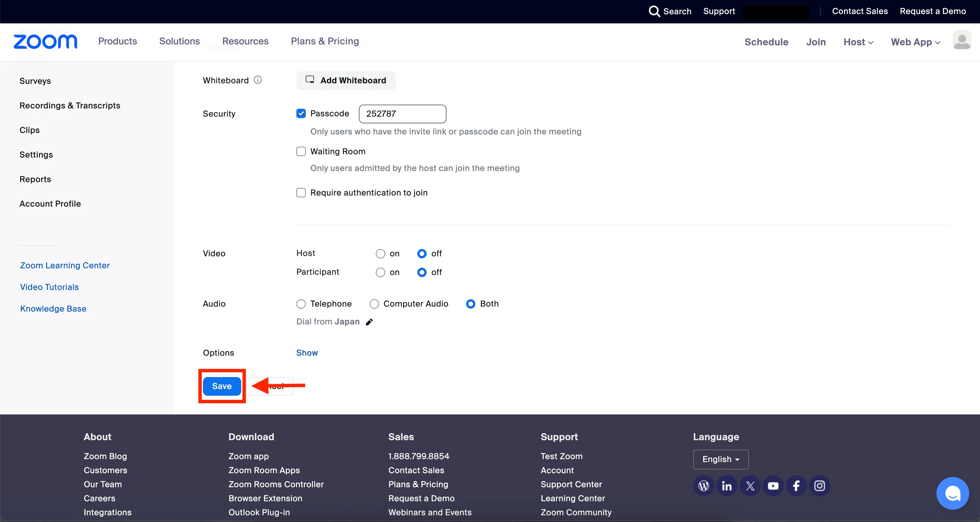Enable the Waiting Room checkbox
980x522 pixels.
tap(301, 151)
